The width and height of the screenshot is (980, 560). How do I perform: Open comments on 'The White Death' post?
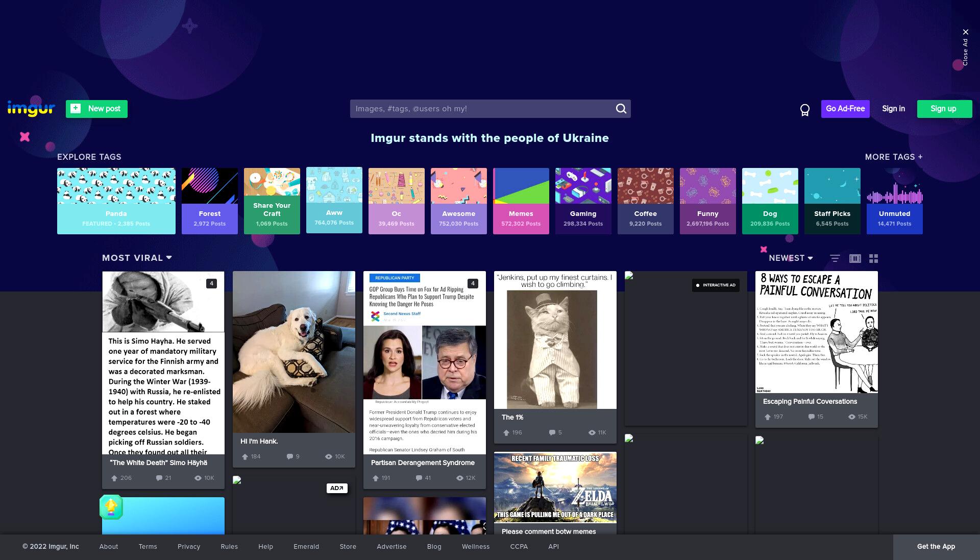(x=159, y=478)
